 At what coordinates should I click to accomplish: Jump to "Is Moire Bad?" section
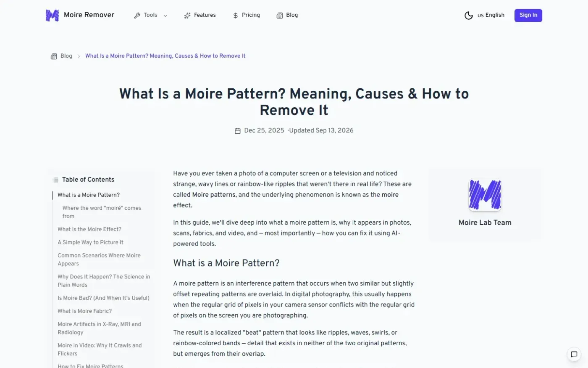(103, 298)
